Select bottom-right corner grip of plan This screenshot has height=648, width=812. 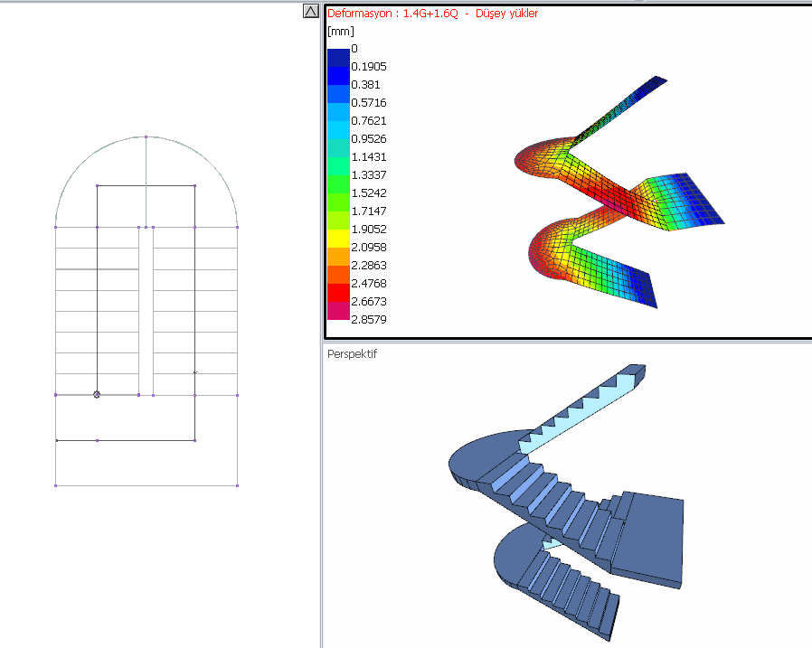237,485
